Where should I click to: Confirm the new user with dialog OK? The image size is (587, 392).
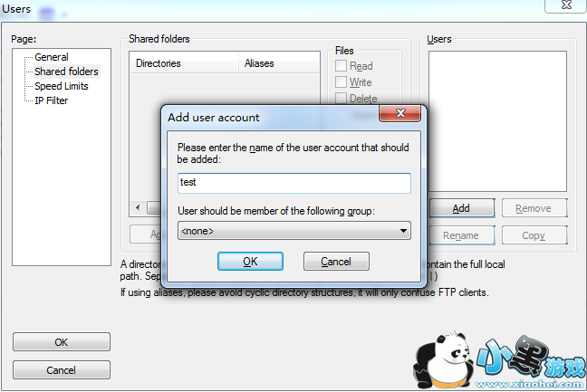click(250, 261)
